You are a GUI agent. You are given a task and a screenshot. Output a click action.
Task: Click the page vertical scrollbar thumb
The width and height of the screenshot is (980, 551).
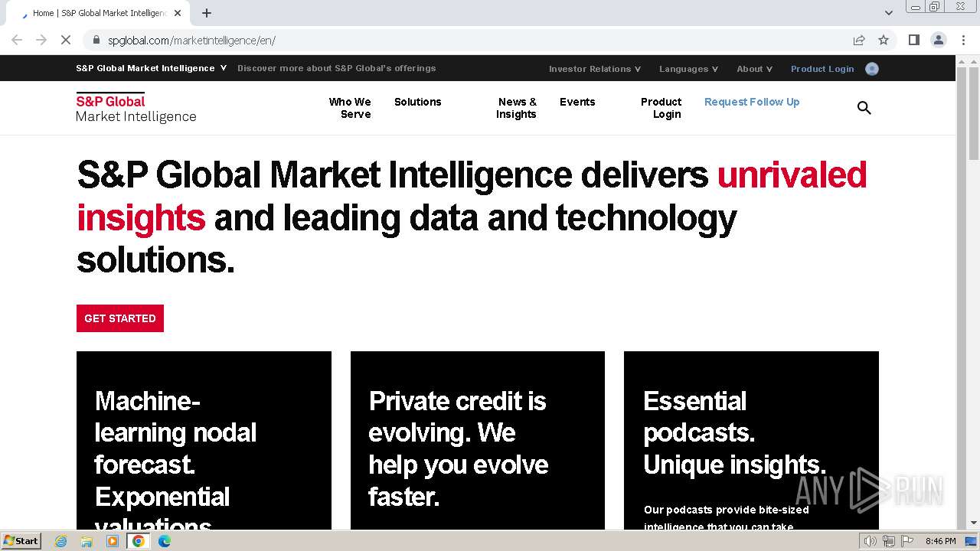[x=973, y=115]
